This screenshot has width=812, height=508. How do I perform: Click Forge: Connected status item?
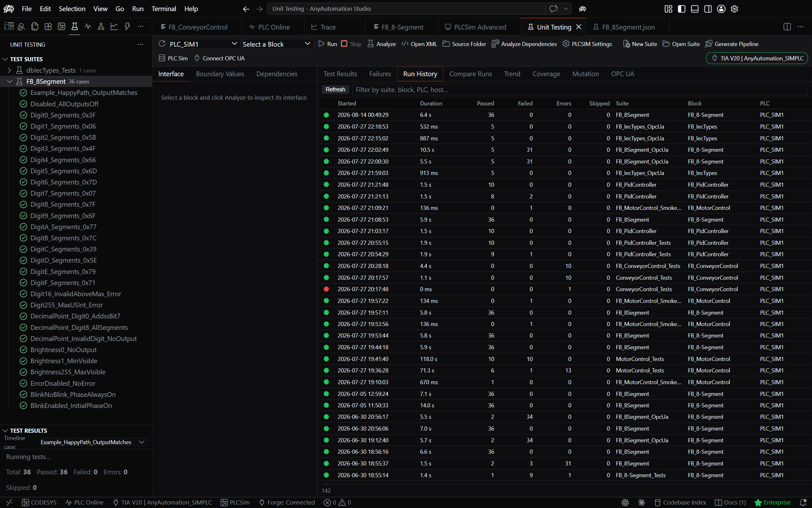[x=286, y=502]
